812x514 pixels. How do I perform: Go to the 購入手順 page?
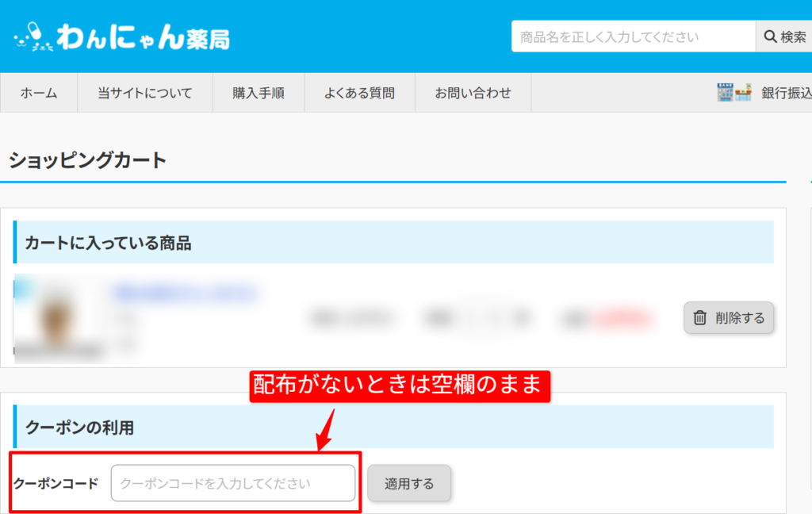tap(259, 93)
